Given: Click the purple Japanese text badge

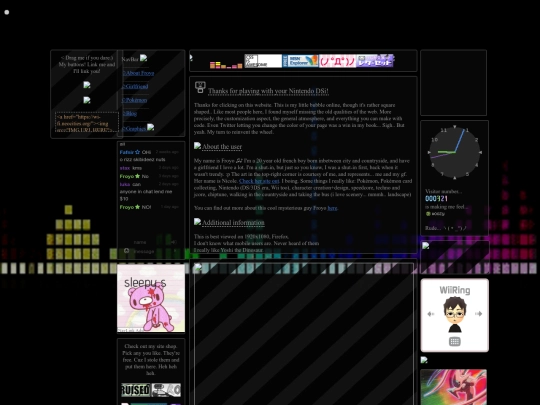Looking at the screenshot, I should click(x=375, y=61).
